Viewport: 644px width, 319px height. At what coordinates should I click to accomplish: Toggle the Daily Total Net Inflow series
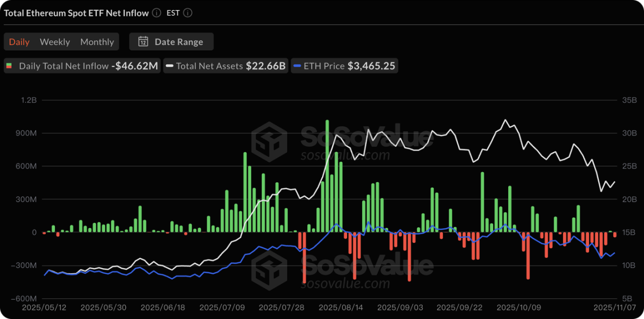(x=82, y=66)
